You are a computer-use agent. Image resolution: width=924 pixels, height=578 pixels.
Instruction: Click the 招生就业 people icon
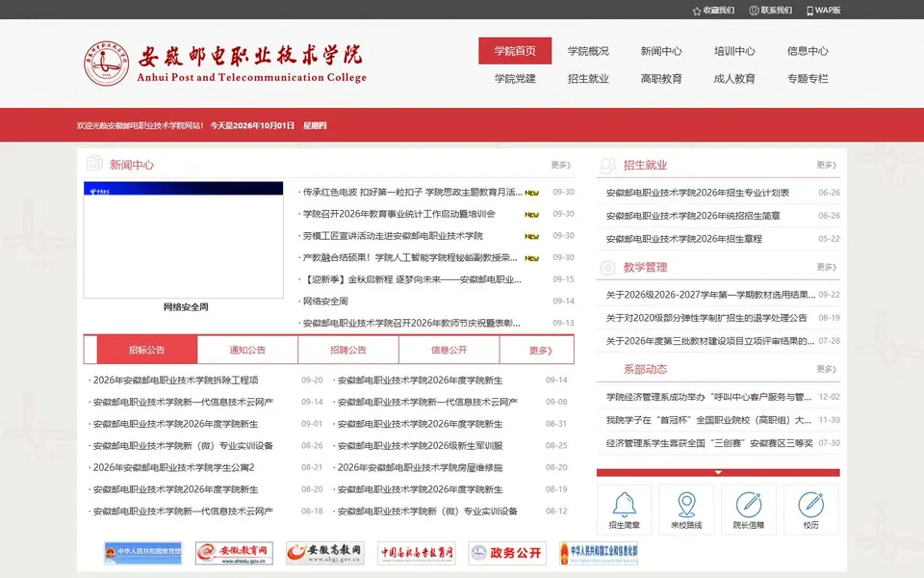click(607, 166)
